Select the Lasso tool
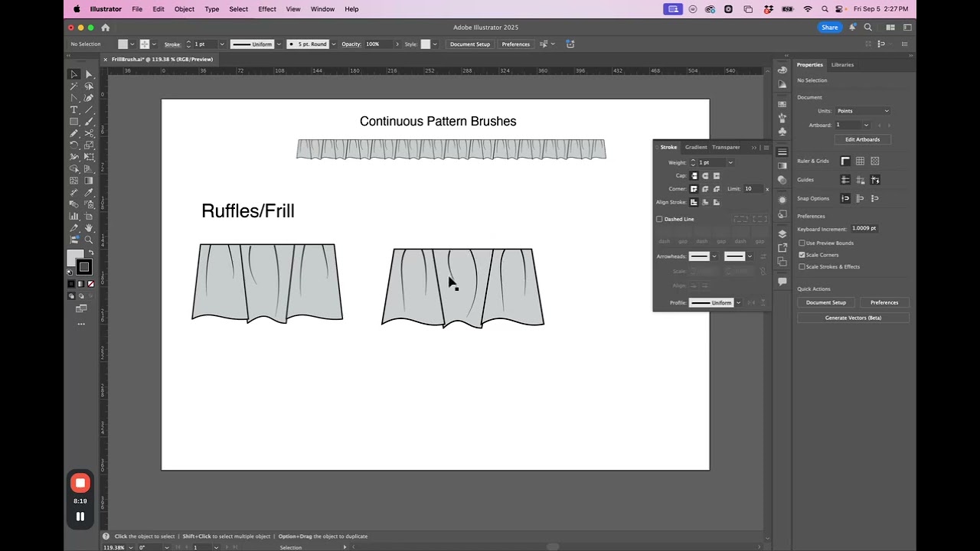 (x=89, y=86)
